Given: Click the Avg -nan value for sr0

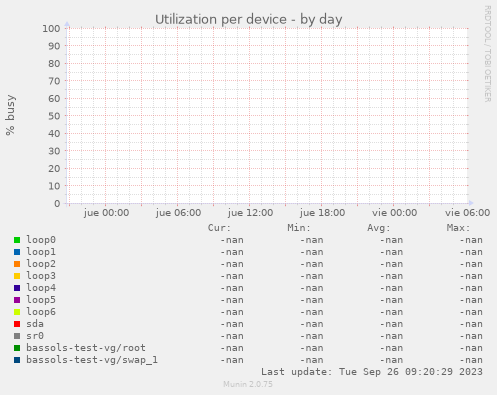Looking at the screenshot, I should [391, 336].
